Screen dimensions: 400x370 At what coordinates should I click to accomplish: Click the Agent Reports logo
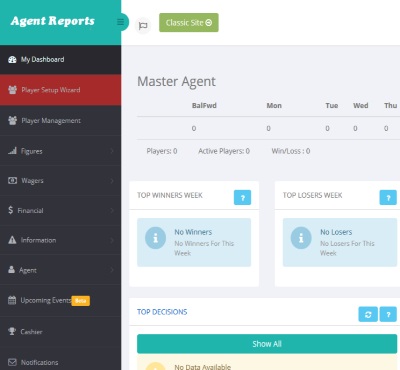53,21
